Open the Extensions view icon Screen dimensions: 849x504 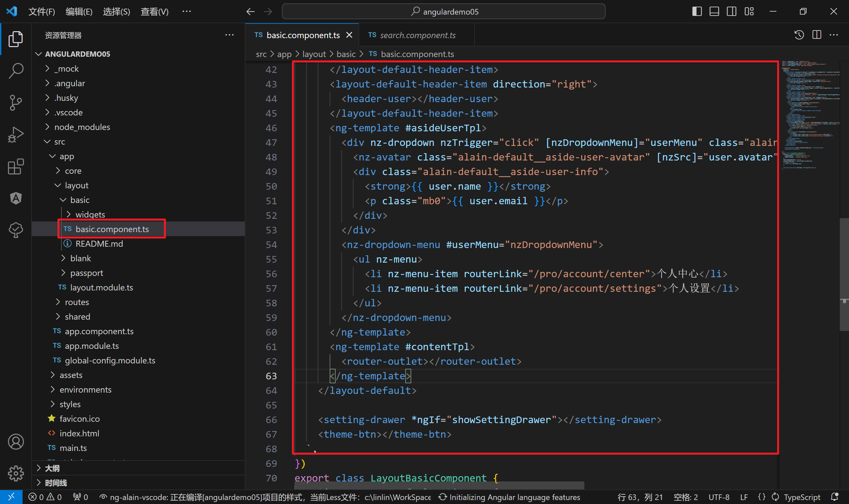click(16, 167)
